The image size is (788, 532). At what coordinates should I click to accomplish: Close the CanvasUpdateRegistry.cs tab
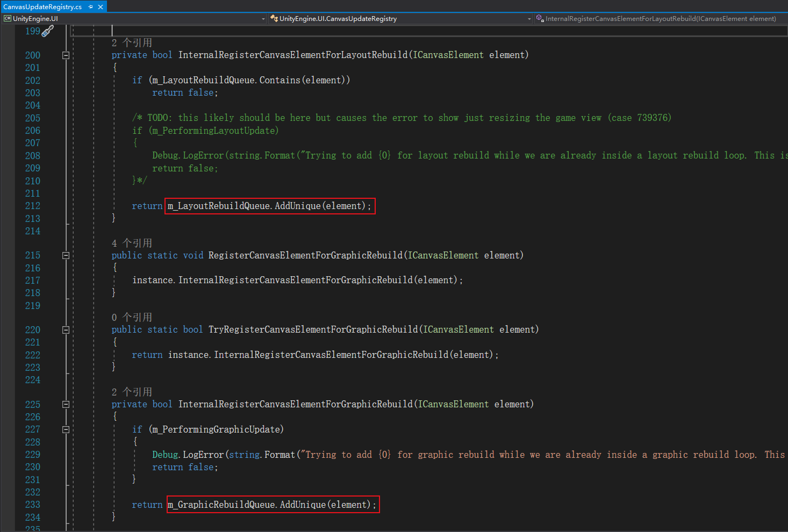(x=101, y=7)
